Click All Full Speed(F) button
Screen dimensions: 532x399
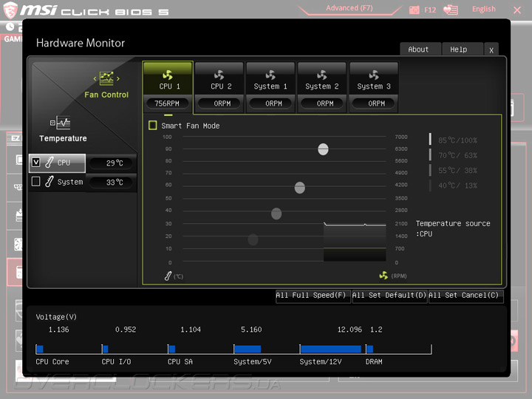313,296
